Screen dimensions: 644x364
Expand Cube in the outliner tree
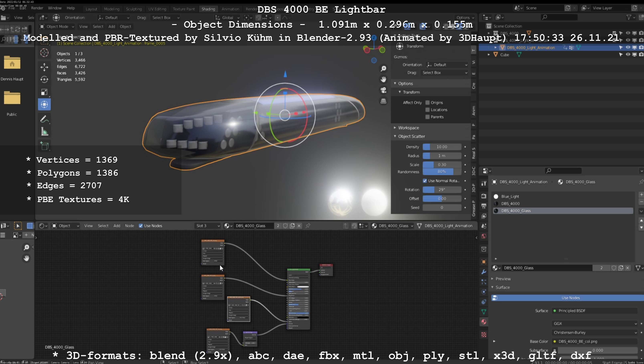pyautogui.click(x=489, y=54)
